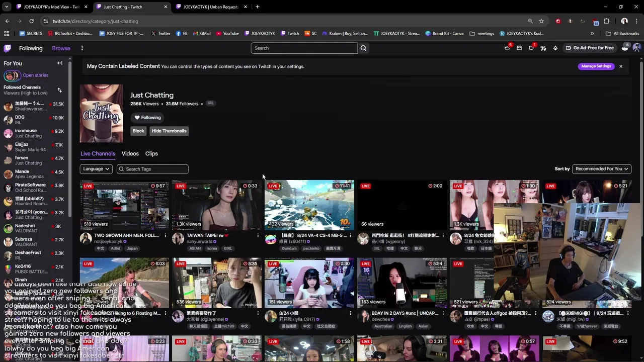
Task: Dismiss the labeled content banner
Action: (621, 66)
